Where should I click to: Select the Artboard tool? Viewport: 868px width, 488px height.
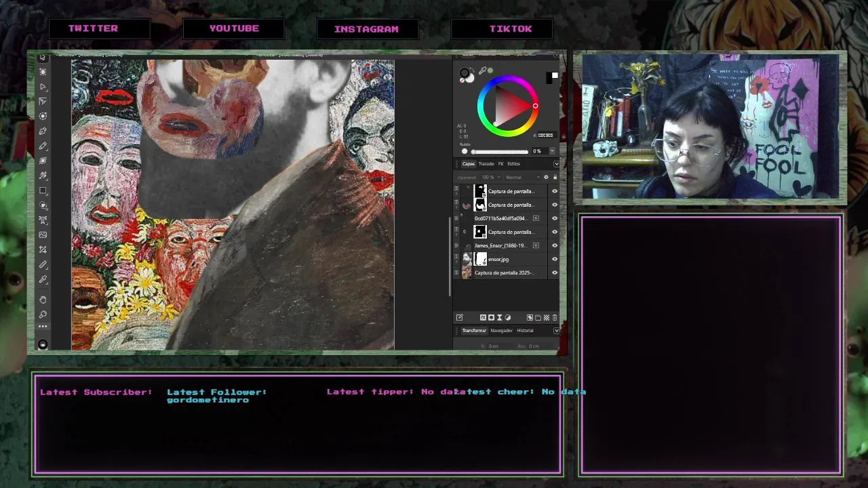[x=43, y=71]
